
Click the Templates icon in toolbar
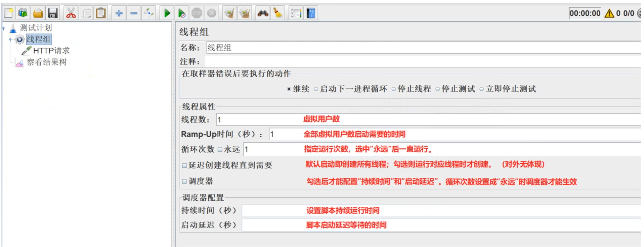point(23,13)
